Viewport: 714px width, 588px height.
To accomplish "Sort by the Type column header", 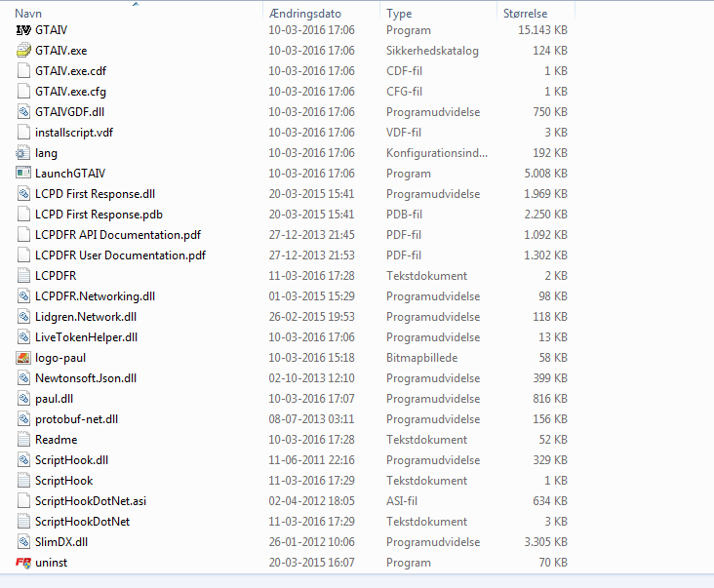I will click(x=399, y=14).
